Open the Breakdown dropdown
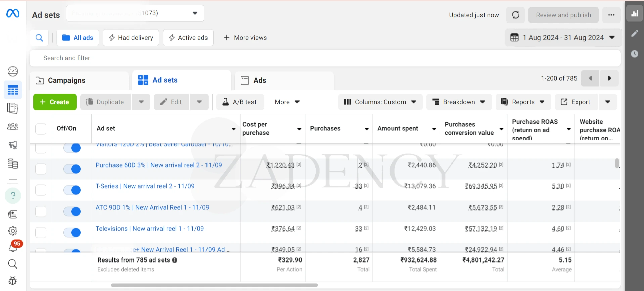The width and height of the screenshot is (644, 291). click(x=459, y=102)
